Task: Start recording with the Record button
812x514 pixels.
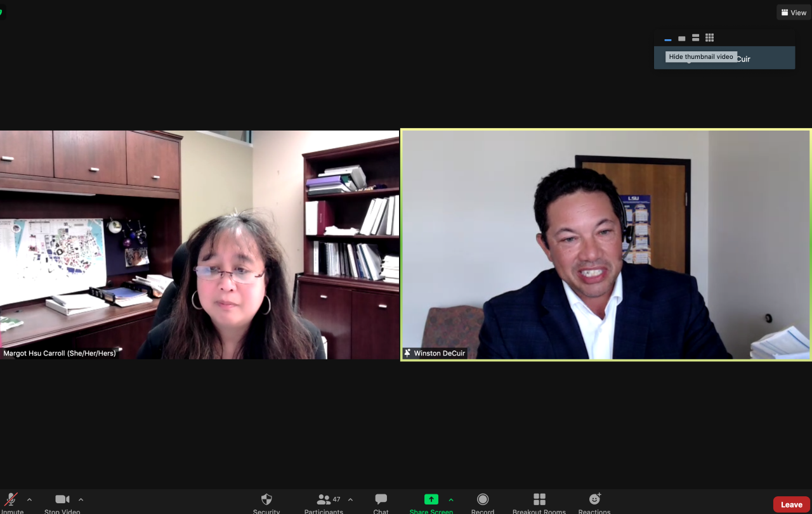Action: pyautogui.click(x=483, y=501)
